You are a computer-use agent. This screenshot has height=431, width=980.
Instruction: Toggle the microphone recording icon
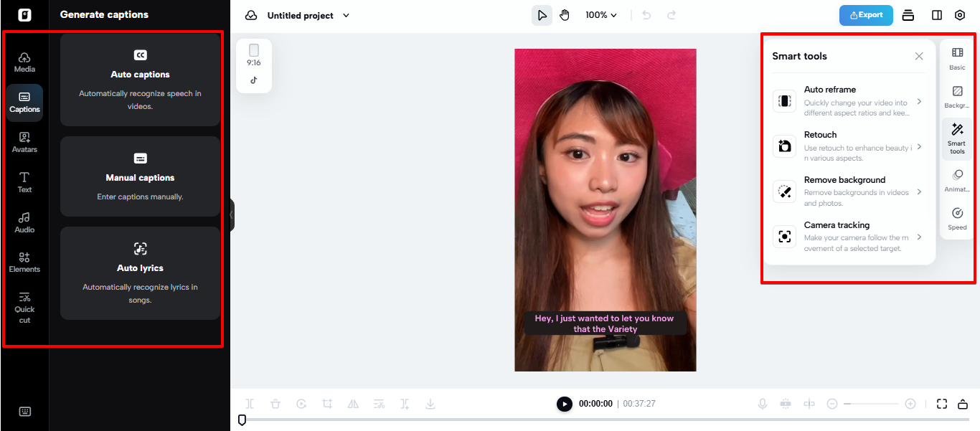[762, 403]
